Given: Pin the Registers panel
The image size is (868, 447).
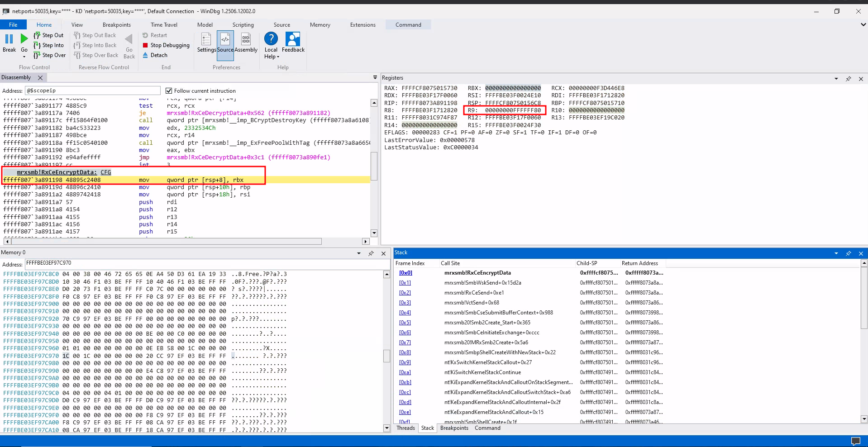Looking at the screenshot, I should coord(848,79).
